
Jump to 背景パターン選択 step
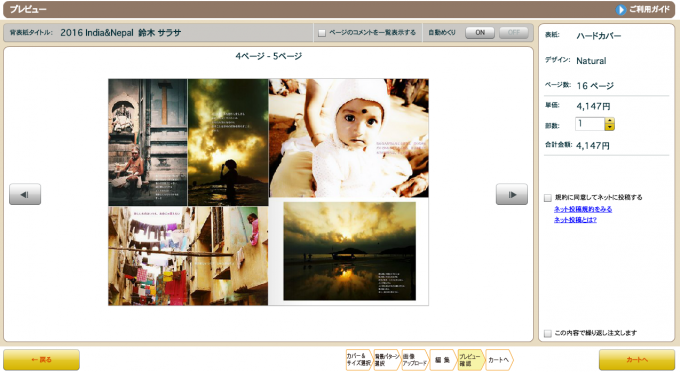coord(387,359)
